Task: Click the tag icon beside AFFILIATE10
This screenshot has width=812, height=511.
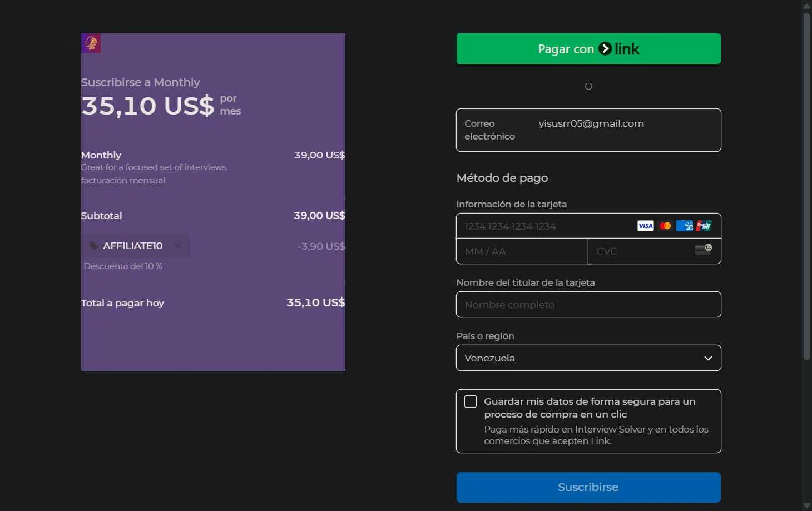Action: pos(93,246)
